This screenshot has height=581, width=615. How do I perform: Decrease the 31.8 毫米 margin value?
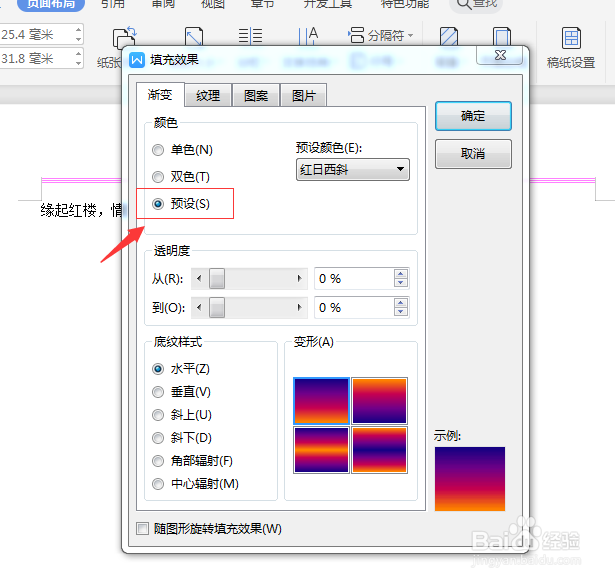point(78,63)
